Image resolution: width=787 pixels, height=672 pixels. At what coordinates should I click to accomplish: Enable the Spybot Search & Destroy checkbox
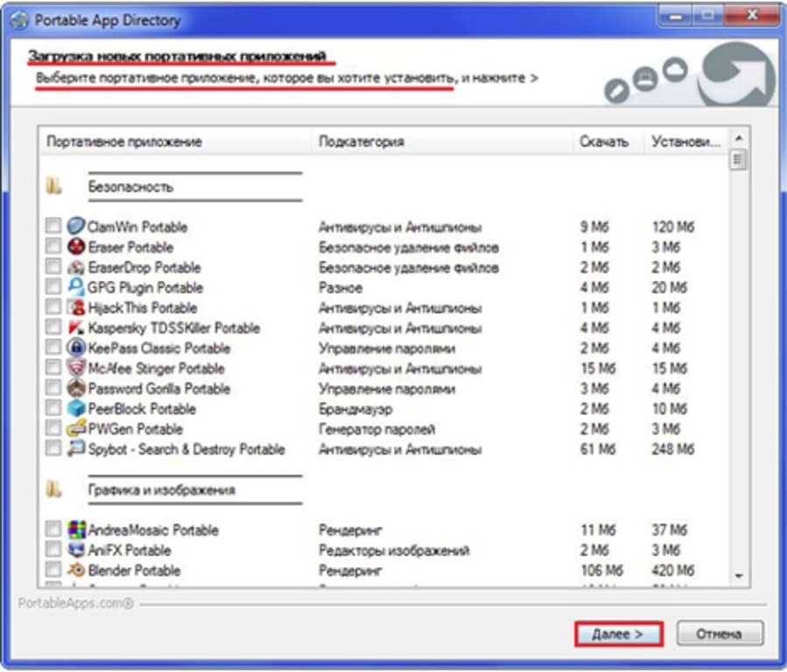tap(53, 450)
